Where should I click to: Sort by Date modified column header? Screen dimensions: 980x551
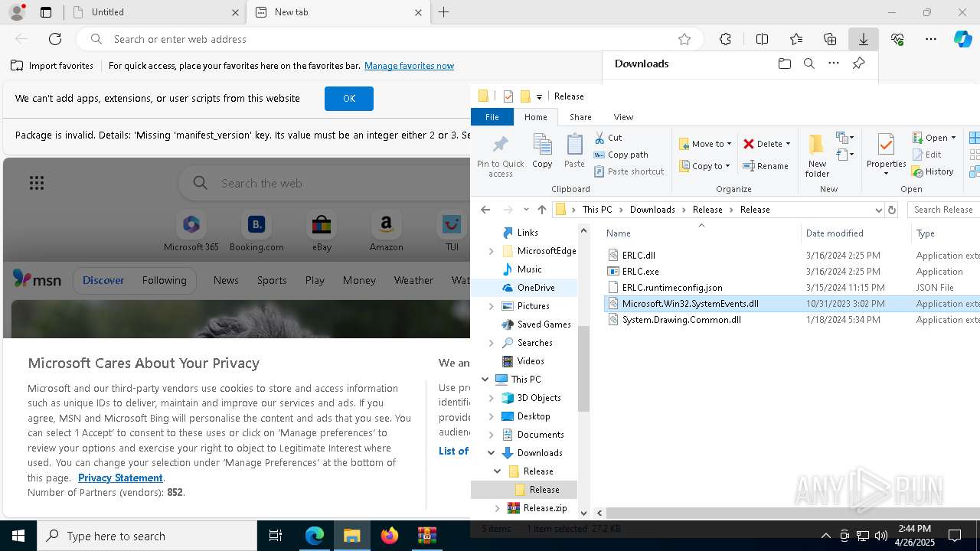pyautogui.click(x=855, y=233)
